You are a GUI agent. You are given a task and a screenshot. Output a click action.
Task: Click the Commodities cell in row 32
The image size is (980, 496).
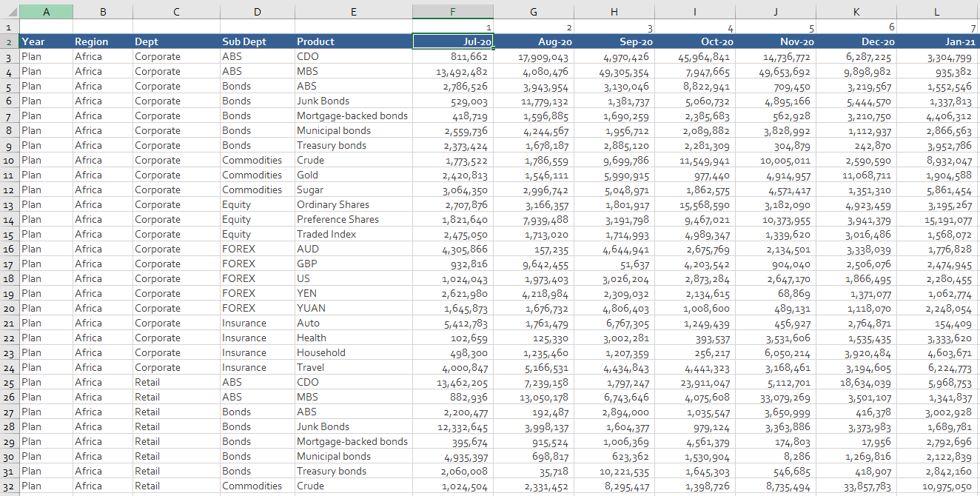tap(257, 486)
